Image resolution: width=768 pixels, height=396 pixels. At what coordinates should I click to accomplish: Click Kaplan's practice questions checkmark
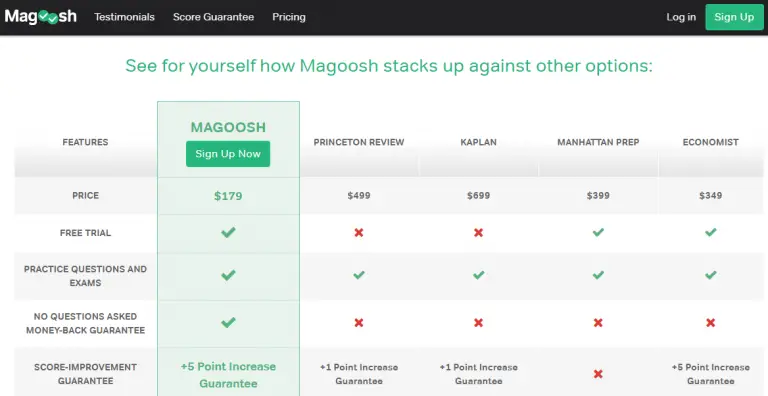479,275
